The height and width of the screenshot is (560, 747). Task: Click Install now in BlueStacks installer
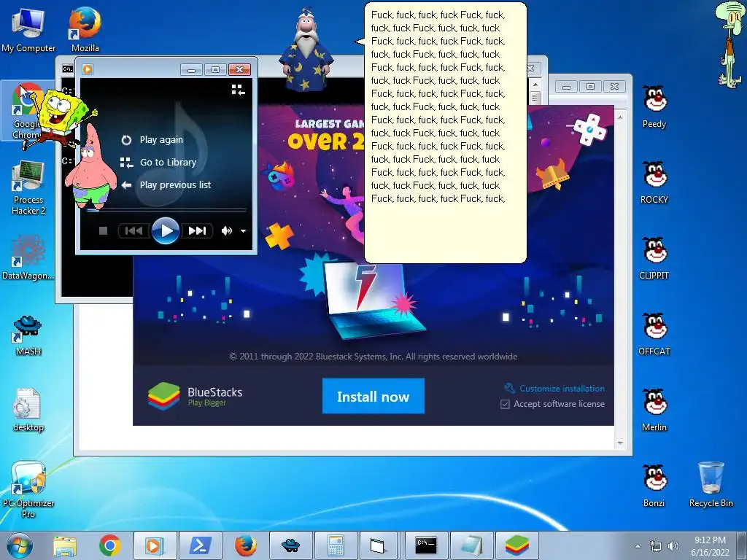click(373, 396)
